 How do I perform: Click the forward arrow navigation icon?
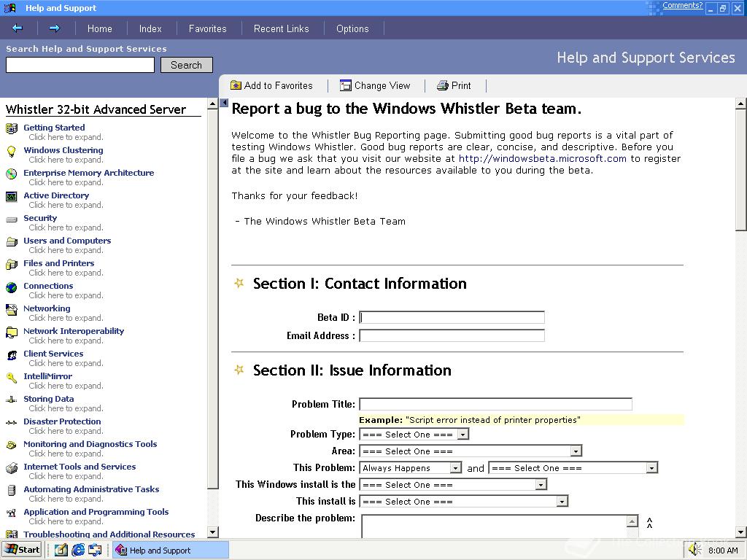[55, 28]
